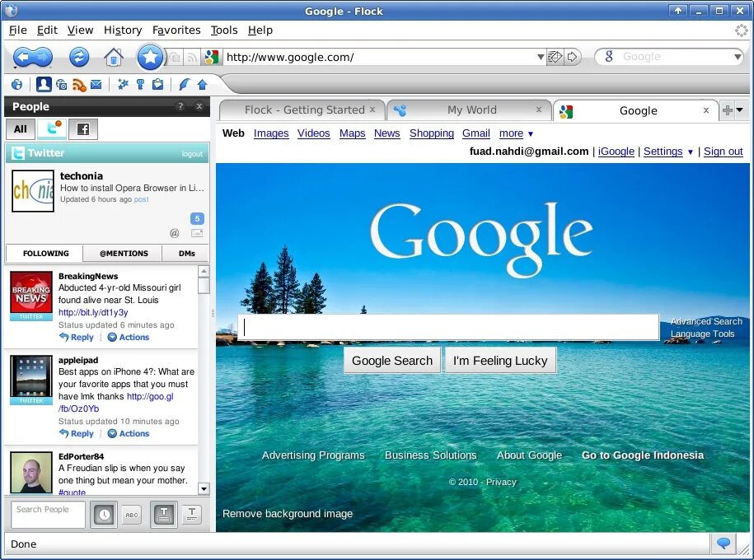754x560 pixels.
Task: Open the Feeds sidebar icon
Action: tap(79, 85)
